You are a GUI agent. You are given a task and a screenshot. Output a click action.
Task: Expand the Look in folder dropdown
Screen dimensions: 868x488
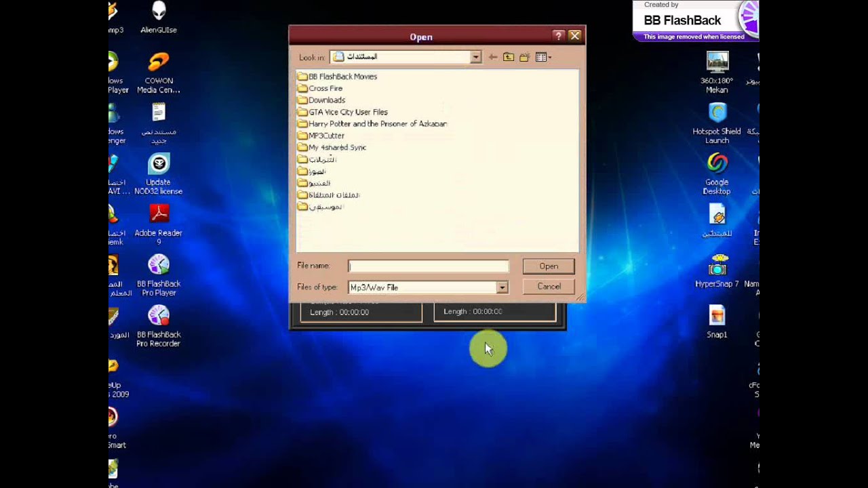click(x=476, y=58)
